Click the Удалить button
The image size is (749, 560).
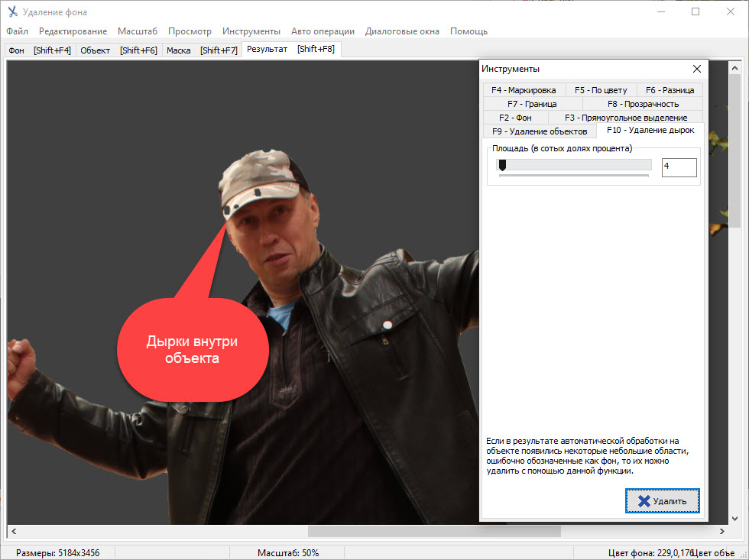662,501
